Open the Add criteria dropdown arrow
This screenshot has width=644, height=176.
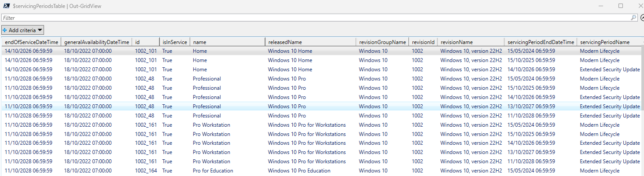(40, 30)
